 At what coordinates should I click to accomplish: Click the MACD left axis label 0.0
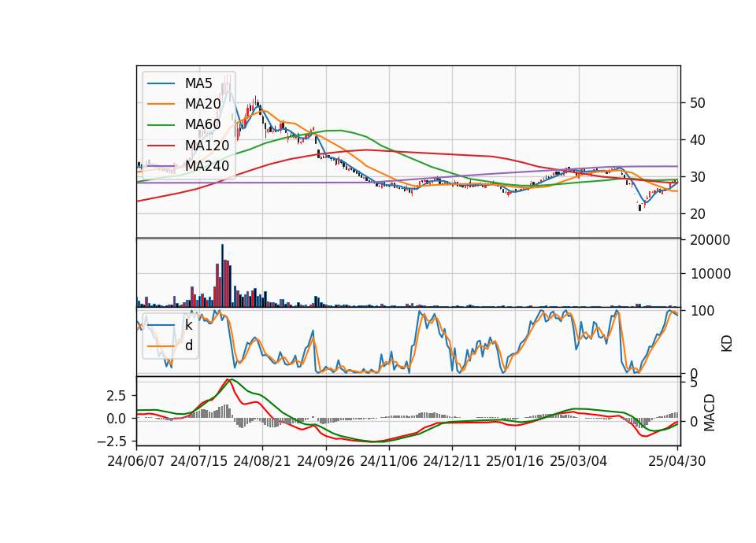(x=117, y=419)
